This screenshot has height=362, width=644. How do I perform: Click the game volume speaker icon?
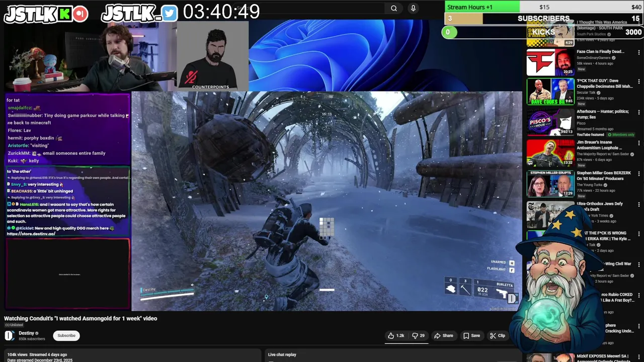pos(192,285)
